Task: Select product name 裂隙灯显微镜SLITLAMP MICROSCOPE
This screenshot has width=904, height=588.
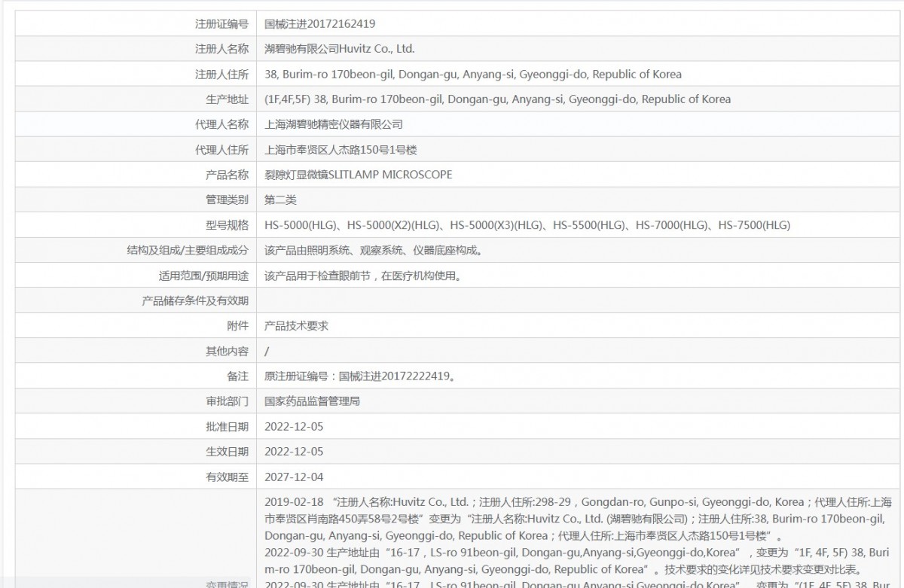Action: click(359, 175)
